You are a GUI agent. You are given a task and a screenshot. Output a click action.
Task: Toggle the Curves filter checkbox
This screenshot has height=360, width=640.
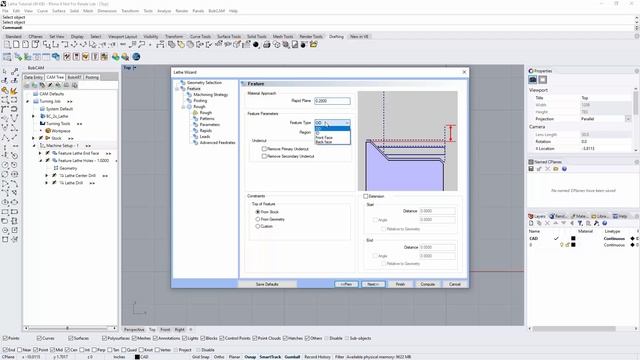(x=39, y=338)
